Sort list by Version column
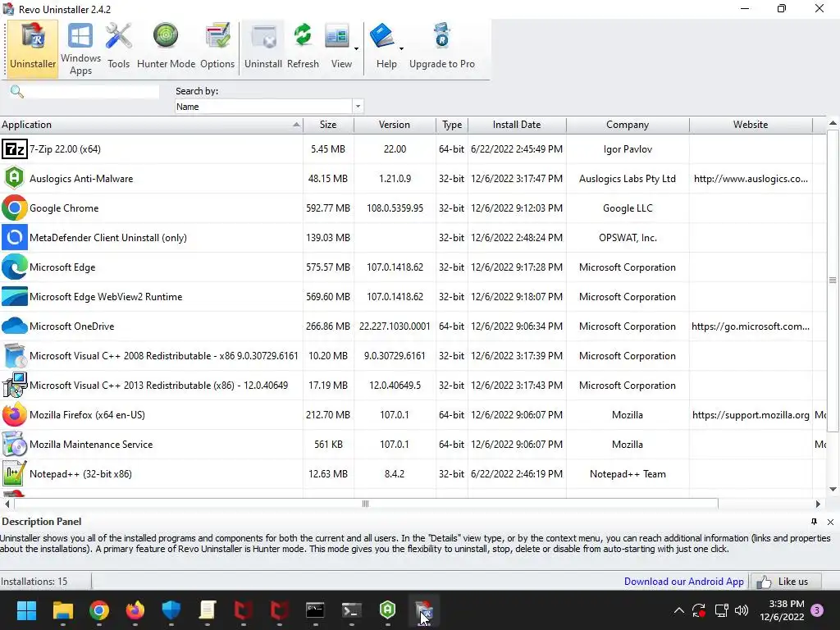Viewport: 840px width, 630px height. (395, 125)
